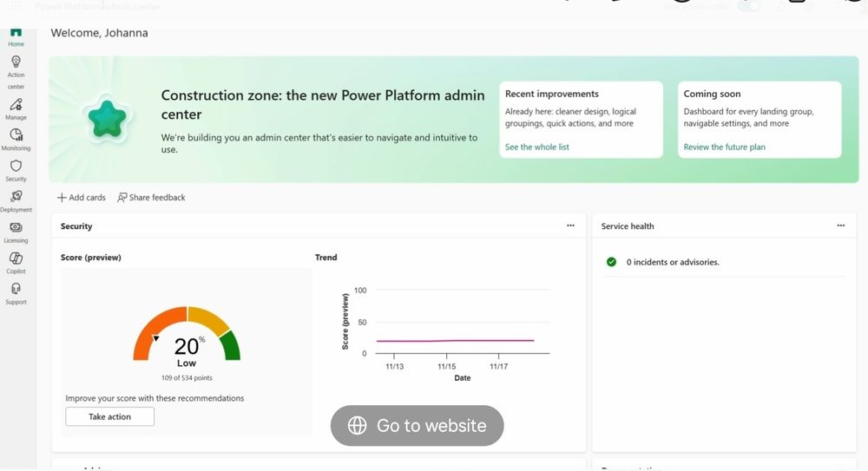Click the 11/17 date label on chart
Image resolution: width=868 pixels, height=471 pixels.
499,366
